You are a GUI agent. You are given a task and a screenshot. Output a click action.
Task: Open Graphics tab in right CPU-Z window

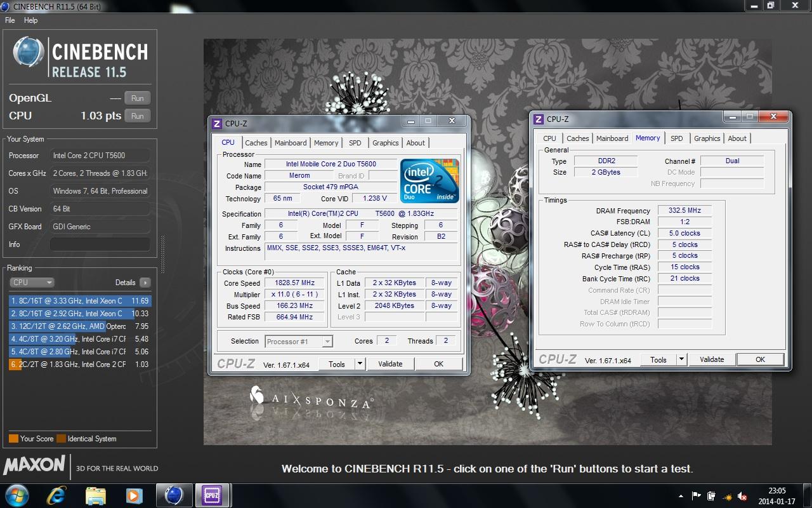707,138
